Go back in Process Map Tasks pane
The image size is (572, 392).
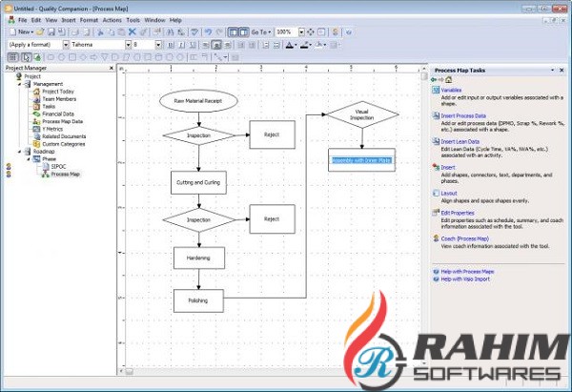[434, 79]
